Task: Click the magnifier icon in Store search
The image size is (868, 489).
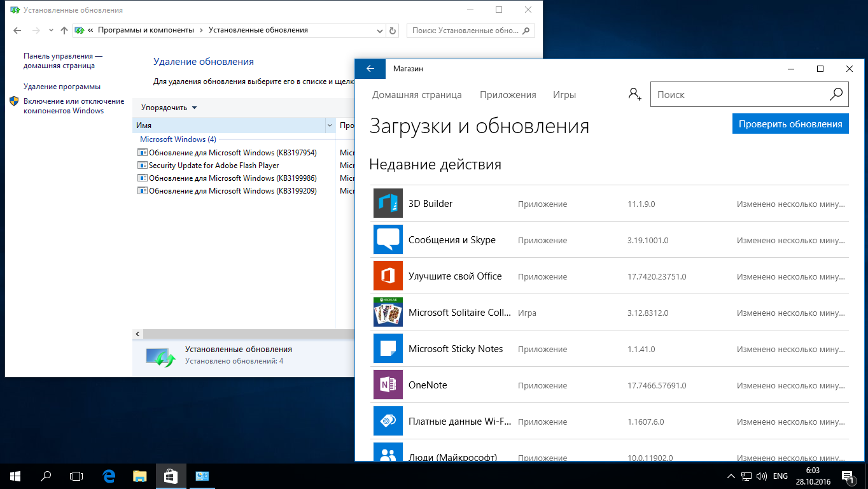Action: coord(836,94)
